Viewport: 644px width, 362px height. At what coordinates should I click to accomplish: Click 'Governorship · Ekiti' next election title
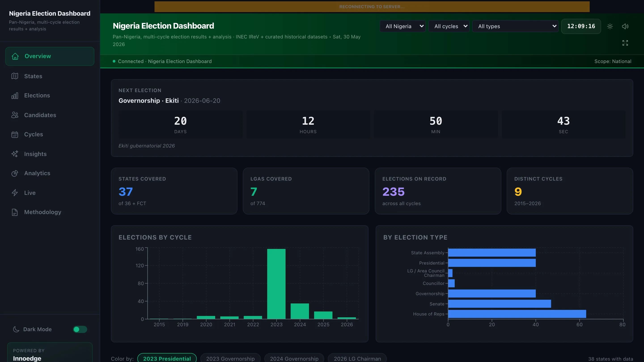click(x=148, y=101)
